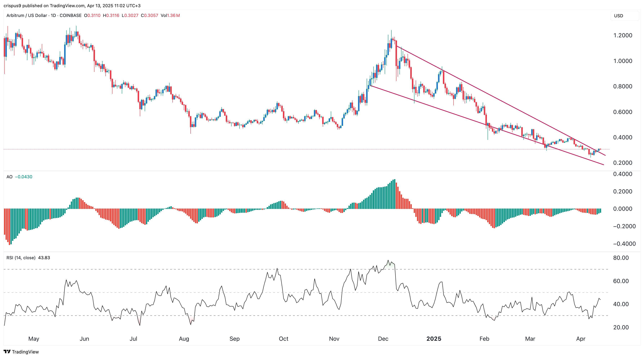Image resolution: width=644 pixels, height=358 pixels.
Task: Click the TradingView wordmark text
Action: 25,352
